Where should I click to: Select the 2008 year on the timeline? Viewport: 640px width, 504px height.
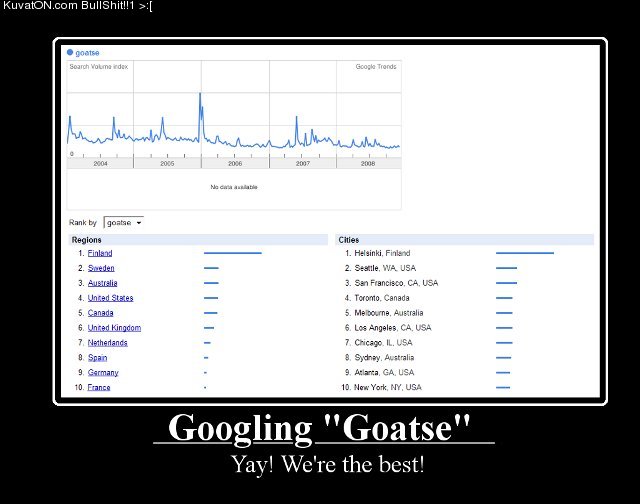[x=368, y=163]
